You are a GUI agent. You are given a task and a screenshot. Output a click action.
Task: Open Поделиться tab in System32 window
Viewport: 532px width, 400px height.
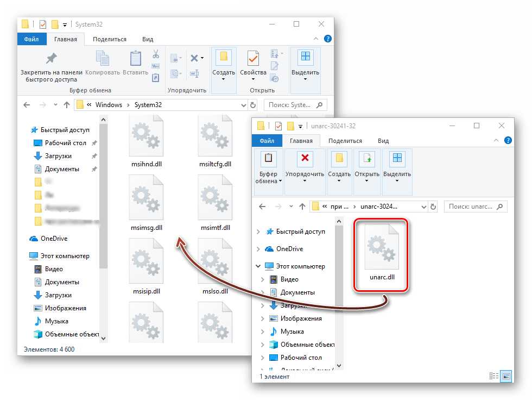(x=110, y=39)
